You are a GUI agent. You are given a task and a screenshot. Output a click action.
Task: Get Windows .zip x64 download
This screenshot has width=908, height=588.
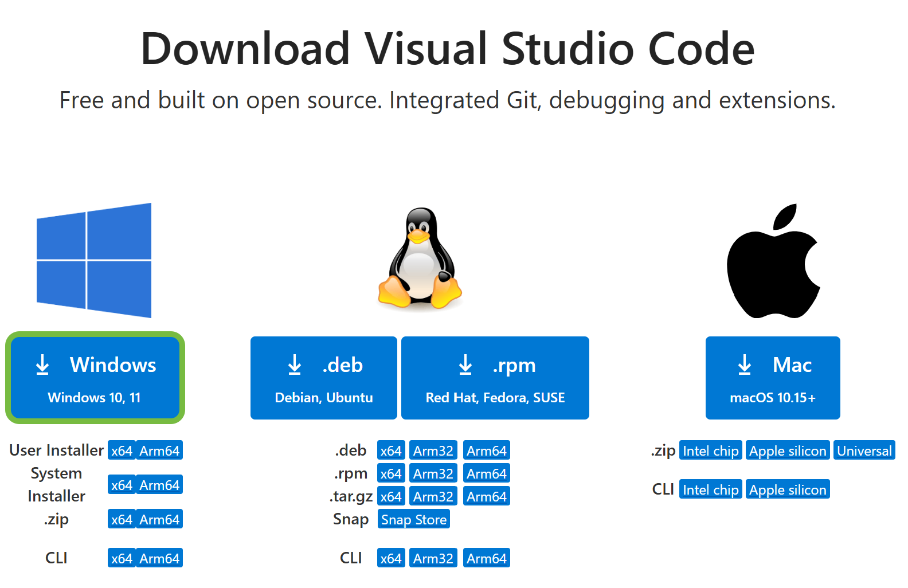point(122,519)
